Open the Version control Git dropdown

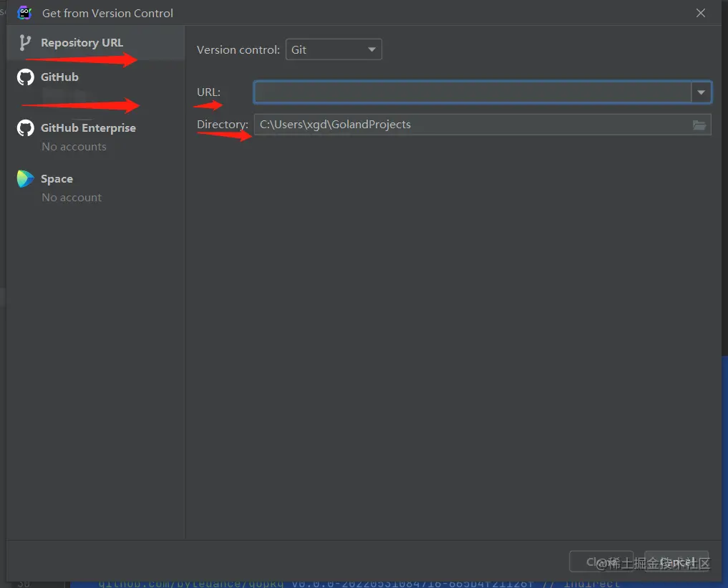tap(334, 49)
